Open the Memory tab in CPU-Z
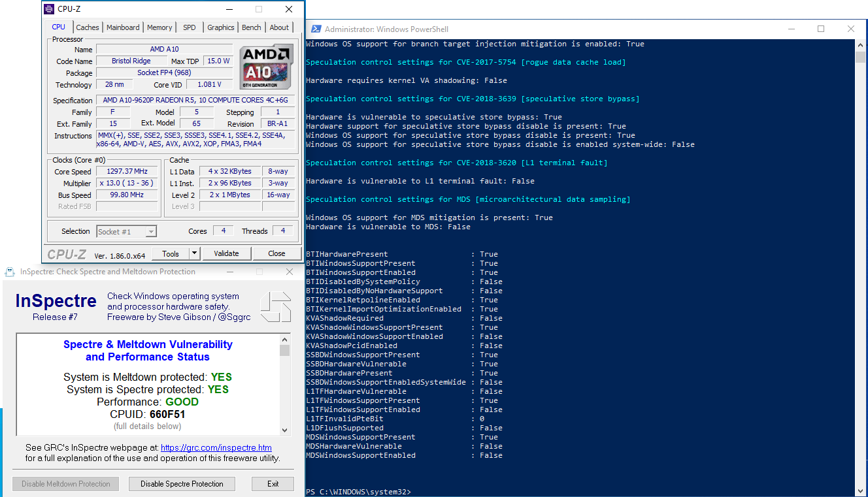This screenshot has height=497, width=868. [159, 27]
